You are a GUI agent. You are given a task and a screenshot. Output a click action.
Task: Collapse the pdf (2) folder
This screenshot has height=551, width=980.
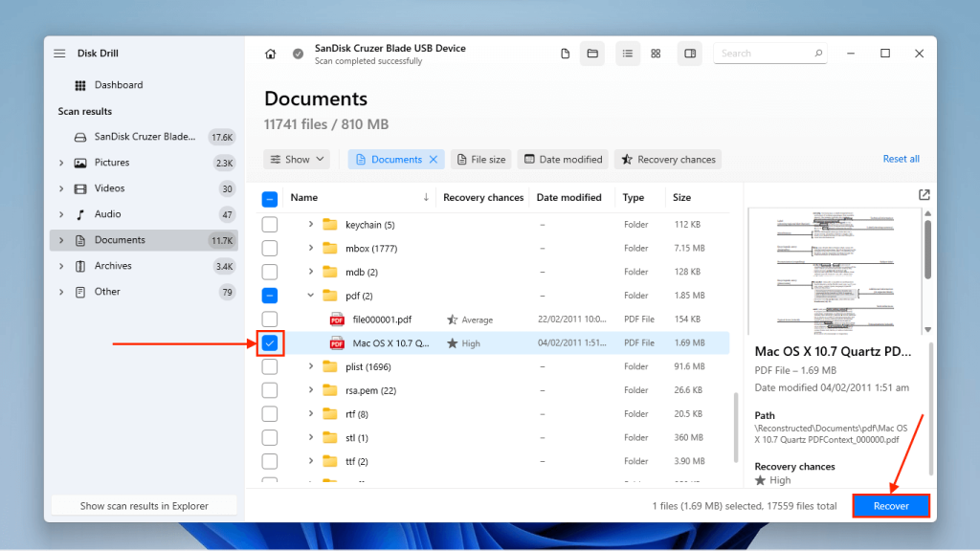click(x=310, y=295)
